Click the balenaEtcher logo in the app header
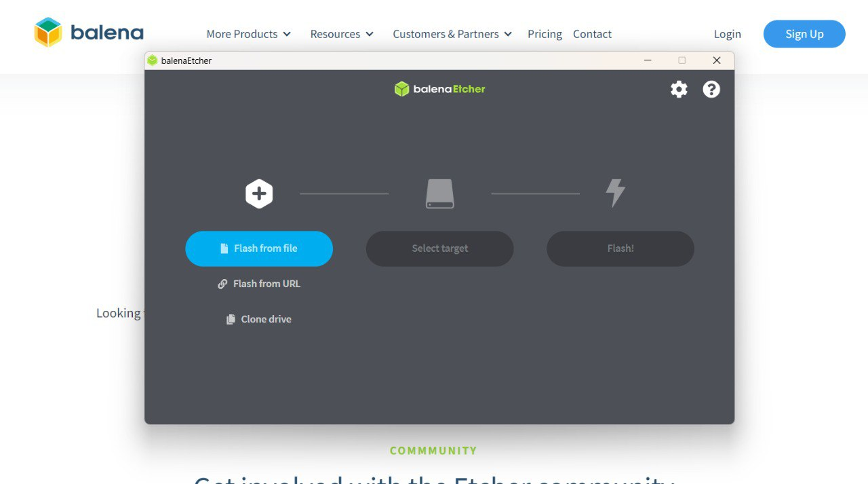Image resolution: width=868 pixels, height=484 pixels. click(x=439, y=89)
